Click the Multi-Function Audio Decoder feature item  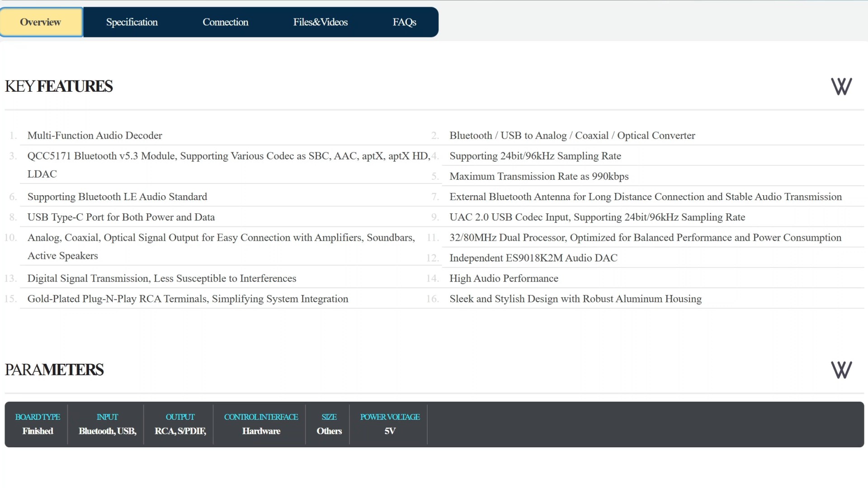pyautogui.click(x=94, y=136)
